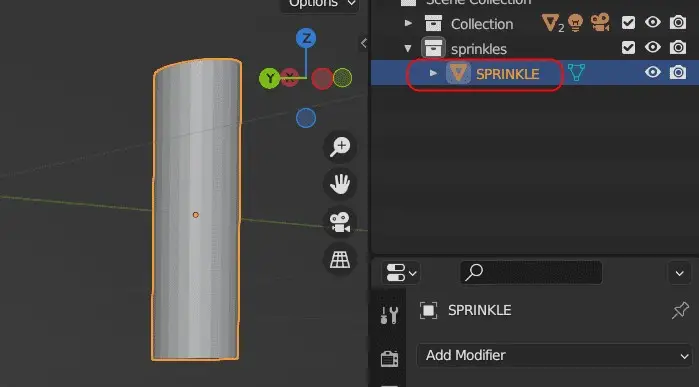This screenshot has height=387, width=699.
Task: Collapse the sprinkles collection
Action: [x=408, y=48]
